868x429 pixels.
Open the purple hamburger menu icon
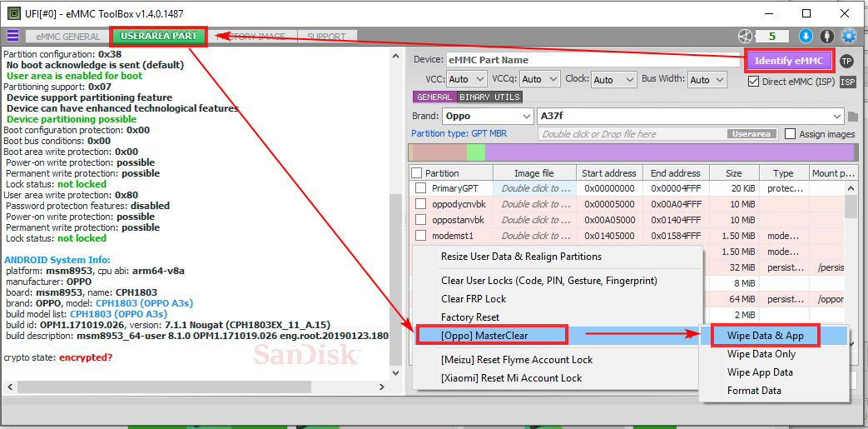[12, 36]
